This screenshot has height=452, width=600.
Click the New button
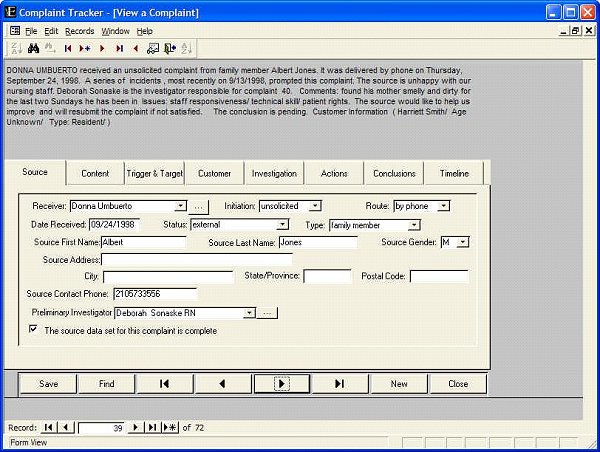399,383
